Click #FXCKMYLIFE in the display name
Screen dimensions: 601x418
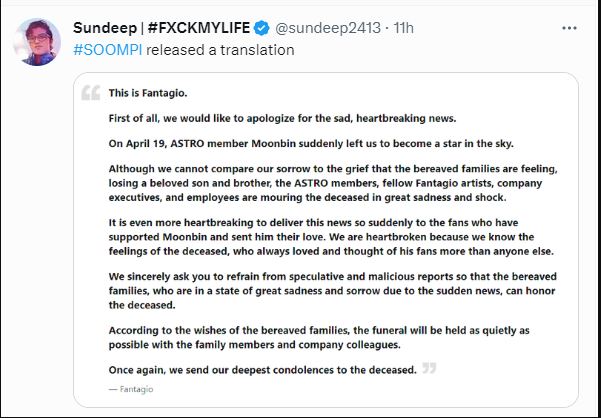coord(199,28)
